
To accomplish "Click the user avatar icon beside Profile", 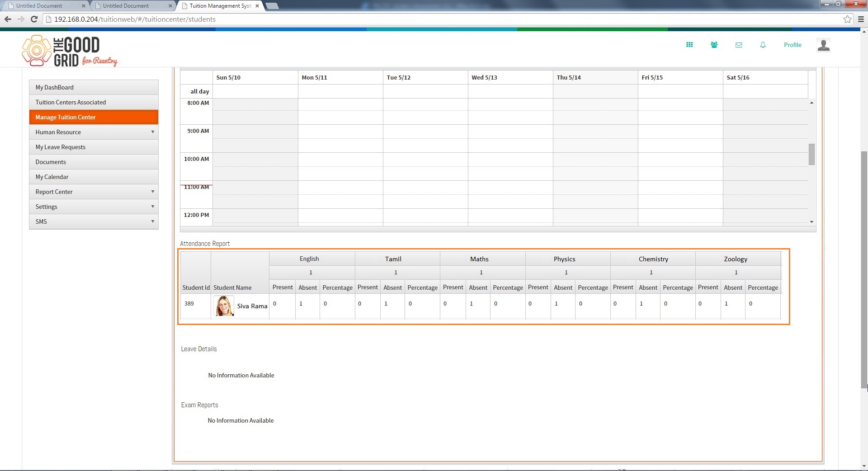I will point(824,45).
